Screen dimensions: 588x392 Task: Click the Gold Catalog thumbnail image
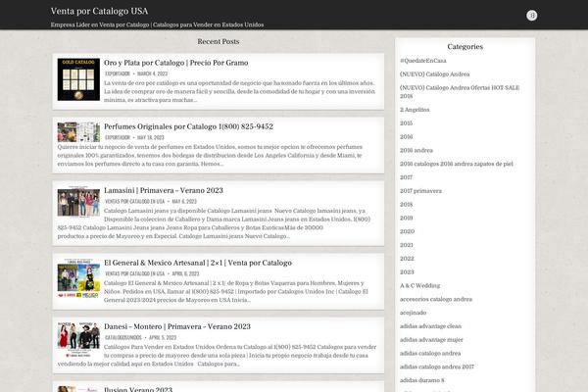point(78,79)
